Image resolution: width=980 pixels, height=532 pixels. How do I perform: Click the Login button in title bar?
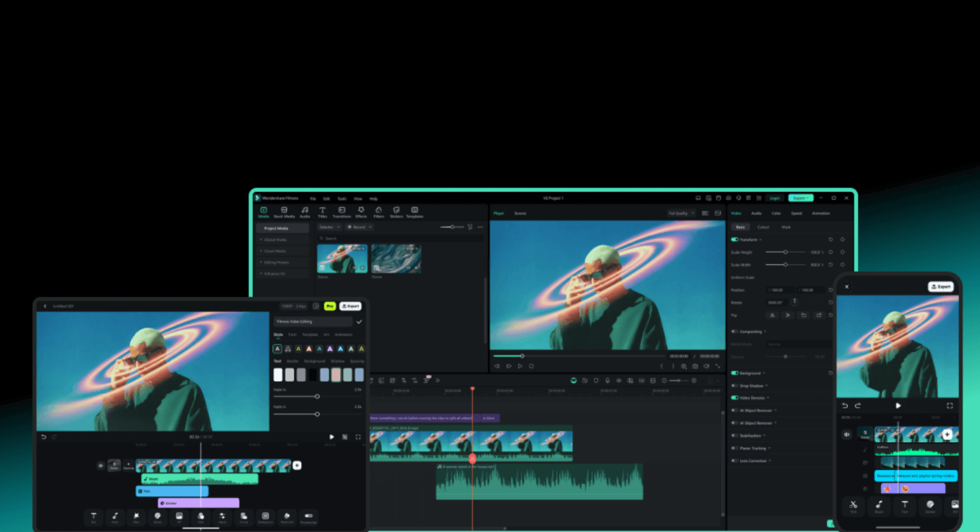(x=775, y=198)
